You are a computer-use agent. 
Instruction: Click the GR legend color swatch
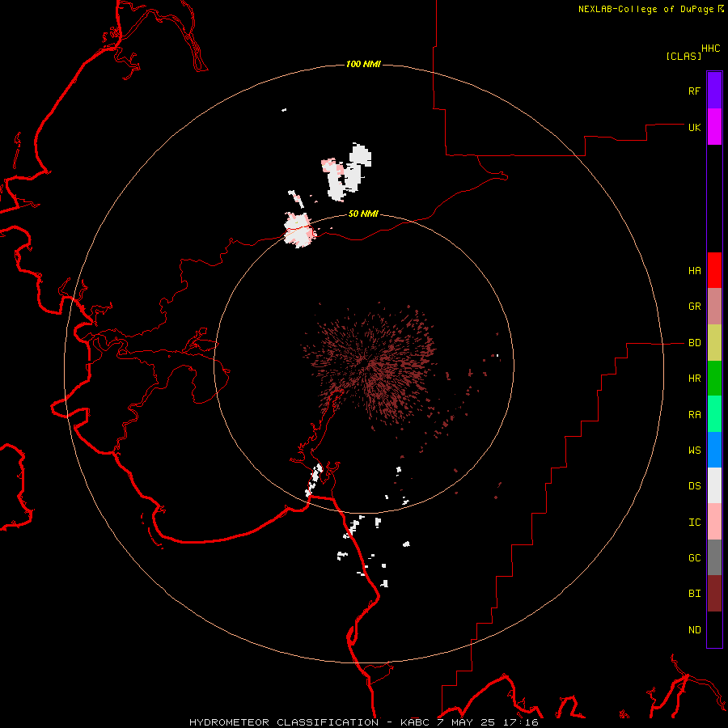tap(714, 307)
